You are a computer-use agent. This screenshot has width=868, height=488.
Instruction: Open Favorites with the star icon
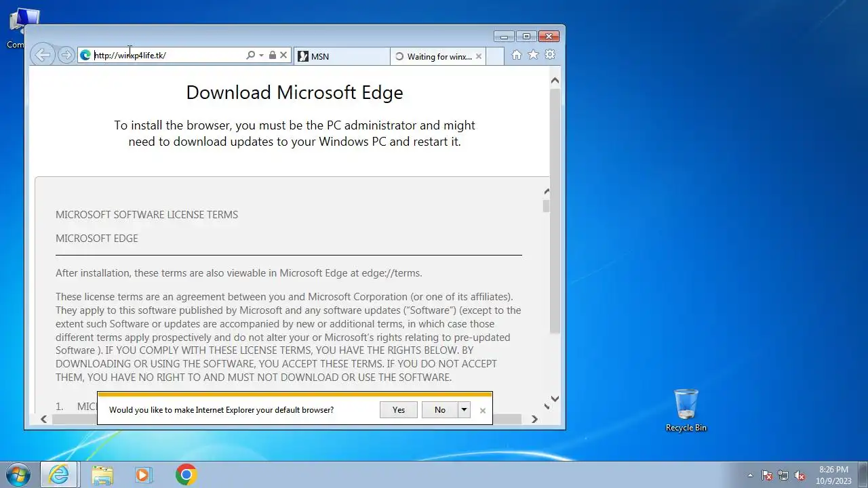534,55
